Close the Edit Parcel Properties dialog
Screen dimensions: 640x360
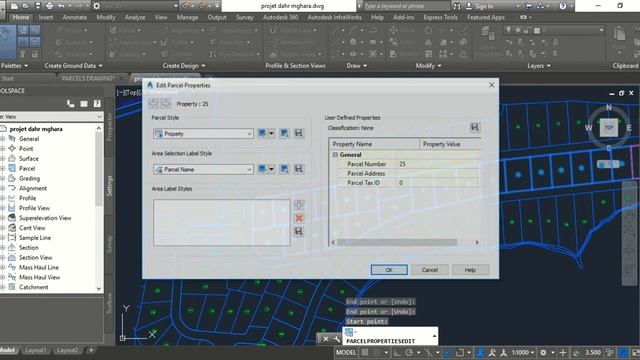pos(491,85)
